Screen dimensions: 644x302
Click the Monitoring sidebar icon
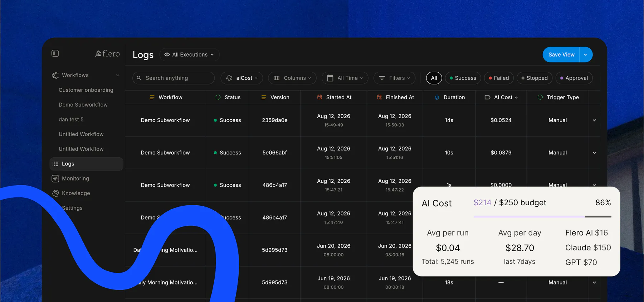point(55,178)
